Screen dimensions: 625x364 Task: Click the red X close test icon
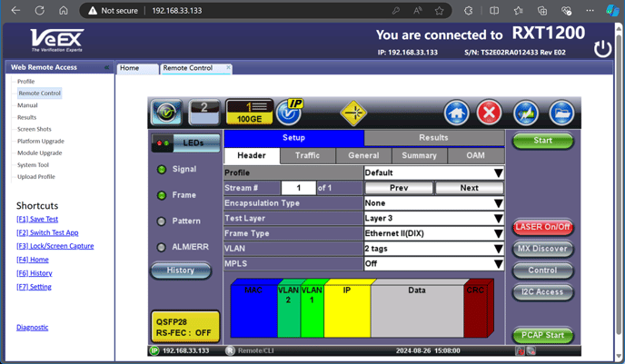pos(489,113)
